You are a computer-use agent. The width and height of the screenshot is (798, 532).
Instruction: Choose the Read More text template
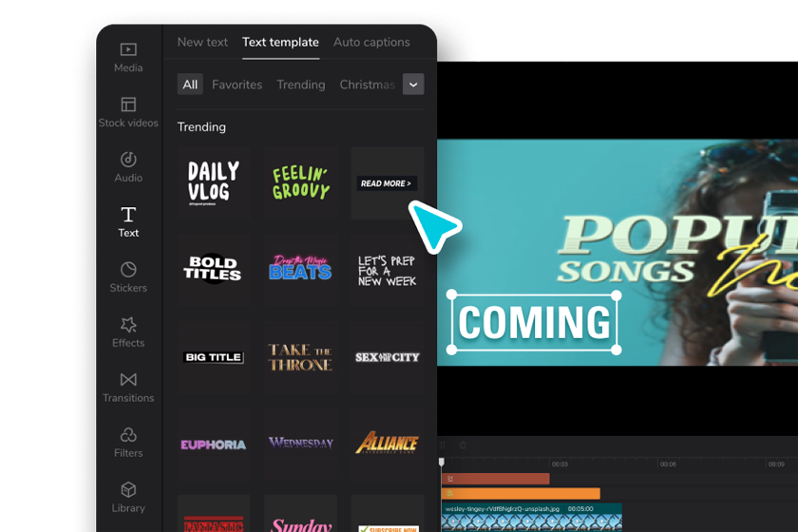tap(388, 183)
